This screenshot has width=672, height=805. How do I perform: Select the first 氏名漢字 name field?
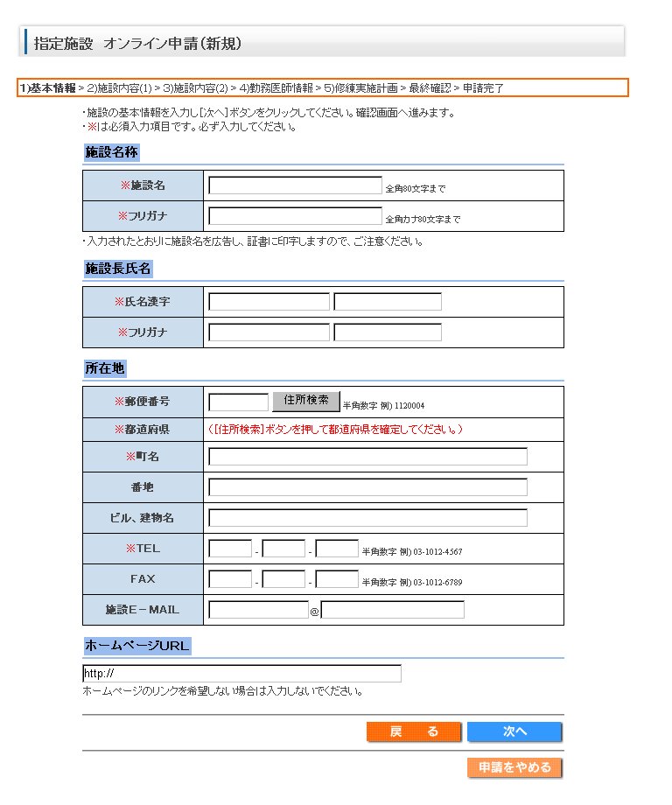(x=269, y=302)
